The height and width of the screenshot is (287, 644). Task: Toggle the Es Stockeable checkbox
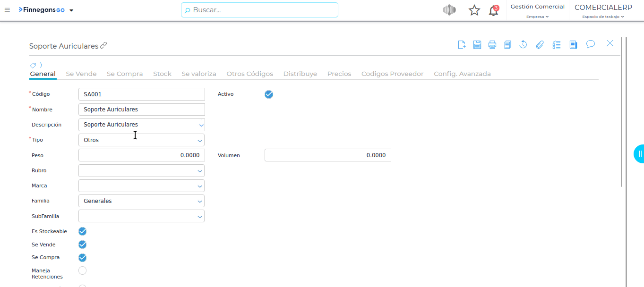tap(83, 231)
